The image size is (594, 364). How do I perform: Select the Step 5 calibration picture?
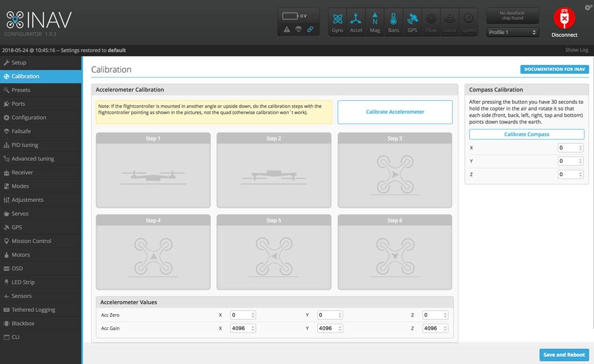click(274, 252)
